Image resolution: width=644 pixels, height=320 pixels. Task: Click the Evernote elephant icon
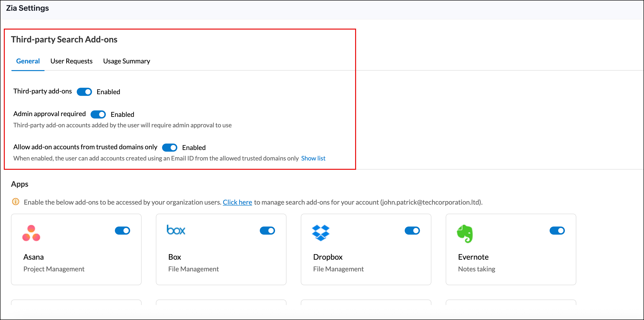tap(465, 234)
